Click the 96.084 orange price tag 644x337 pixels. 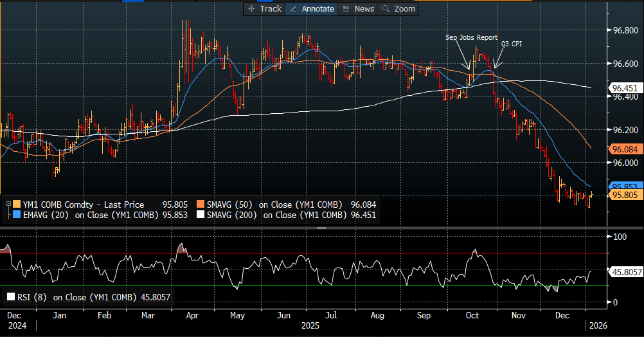click(x=625, y=149)
